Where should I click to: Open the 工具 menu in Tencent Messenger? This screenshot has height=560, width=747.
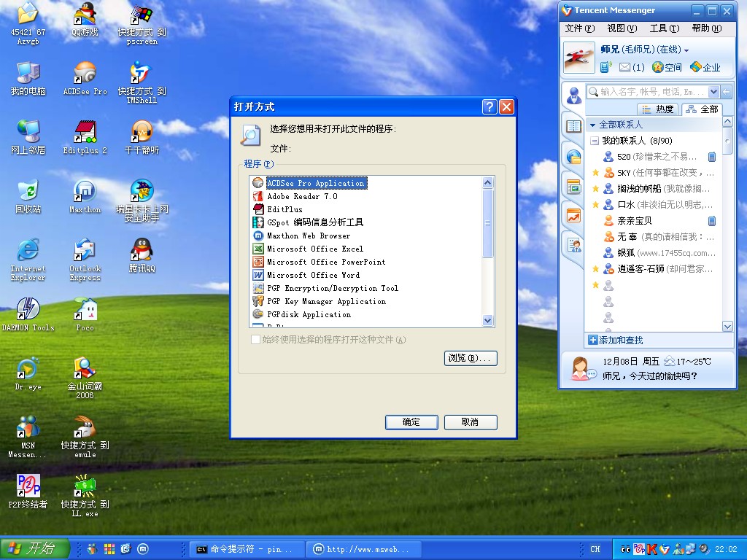coord(663,28)
